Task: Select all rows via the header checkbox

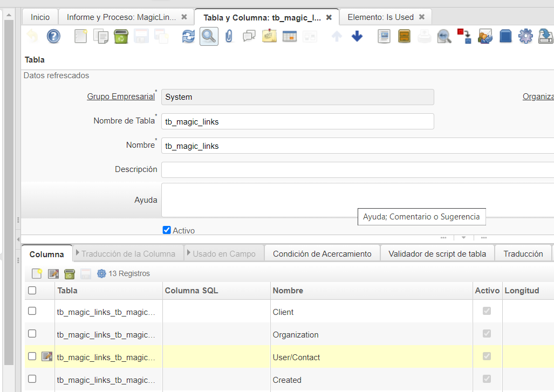Action: pyautogui.click(x=32, y=290)
